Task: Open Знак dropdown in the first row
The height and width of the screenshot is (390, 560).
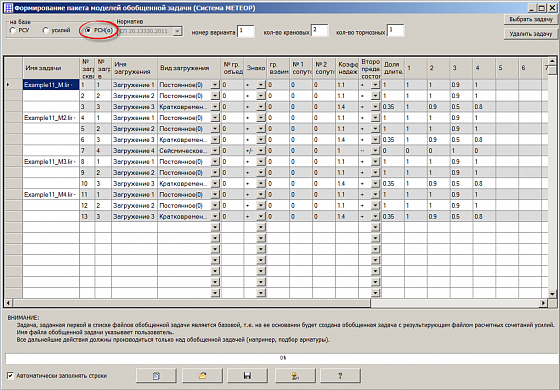Action: click(261, 85)
